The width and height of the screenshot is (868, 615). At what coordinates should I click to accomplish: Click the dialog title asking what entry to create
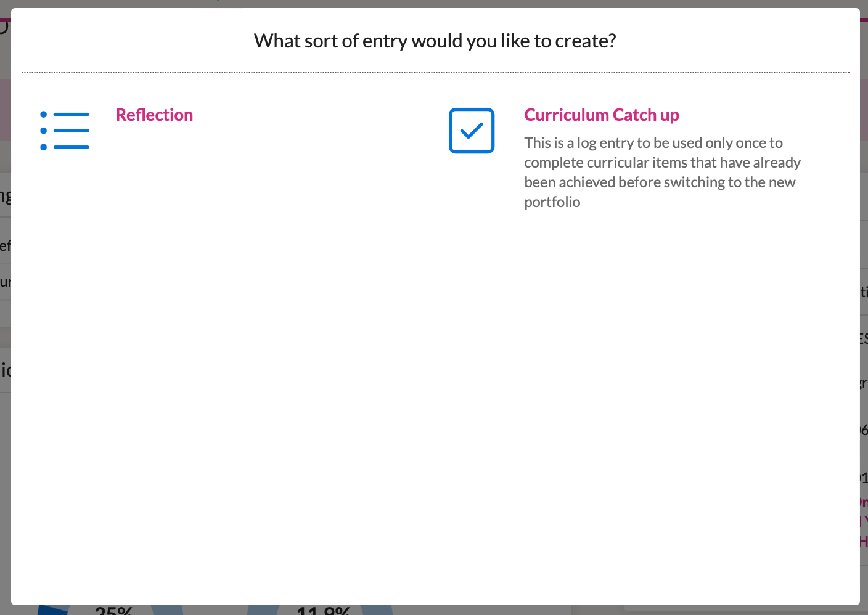pos(434,41)
